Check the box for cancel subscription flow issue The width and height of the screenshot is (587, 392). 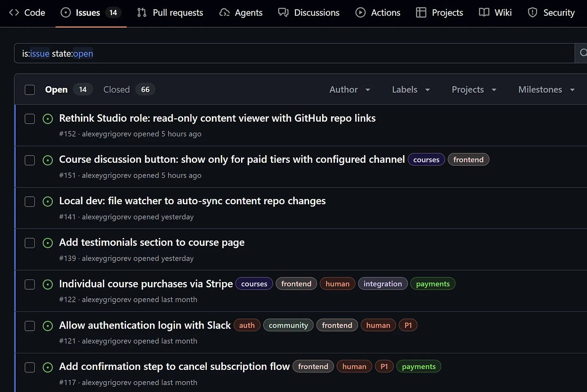tap(30, 367)
